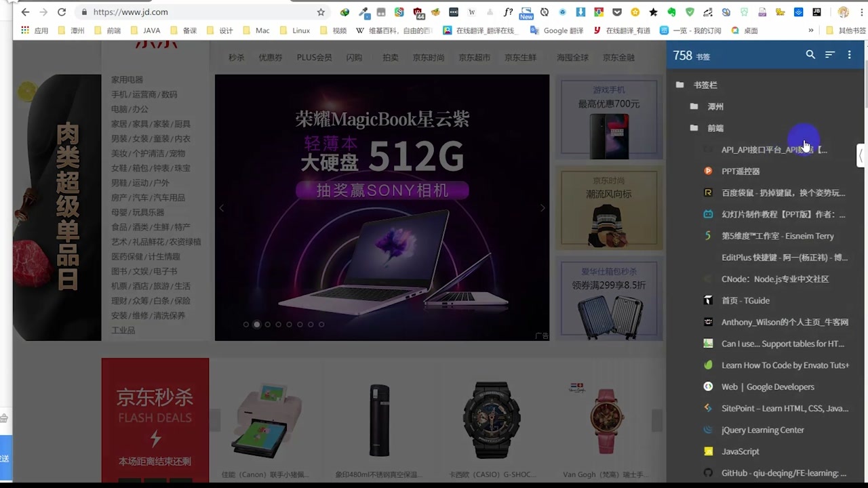The height and width of the screenshot is (488, 868).
Task: Open the 其他书签 folder
Action: pyautogui.click(x=846, y=30)
